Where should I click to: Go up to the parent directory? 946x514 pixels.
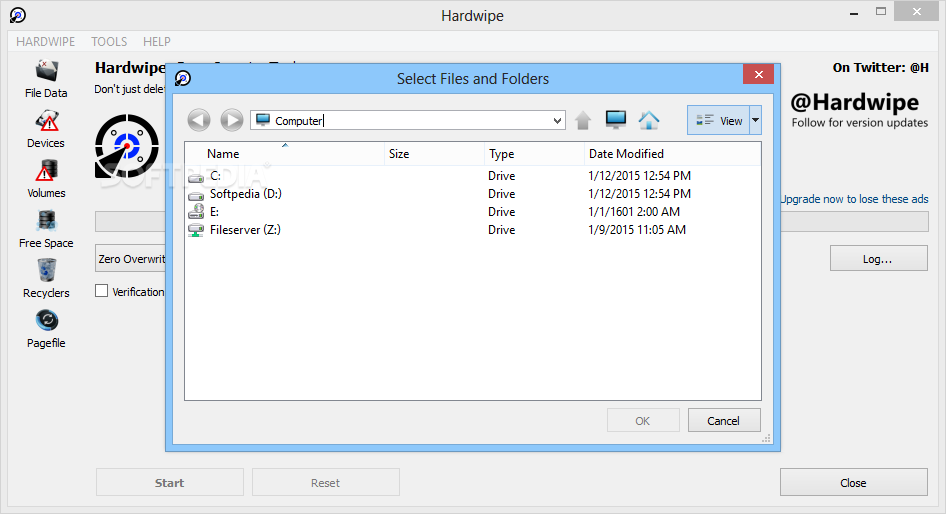(x=583, y=121)
